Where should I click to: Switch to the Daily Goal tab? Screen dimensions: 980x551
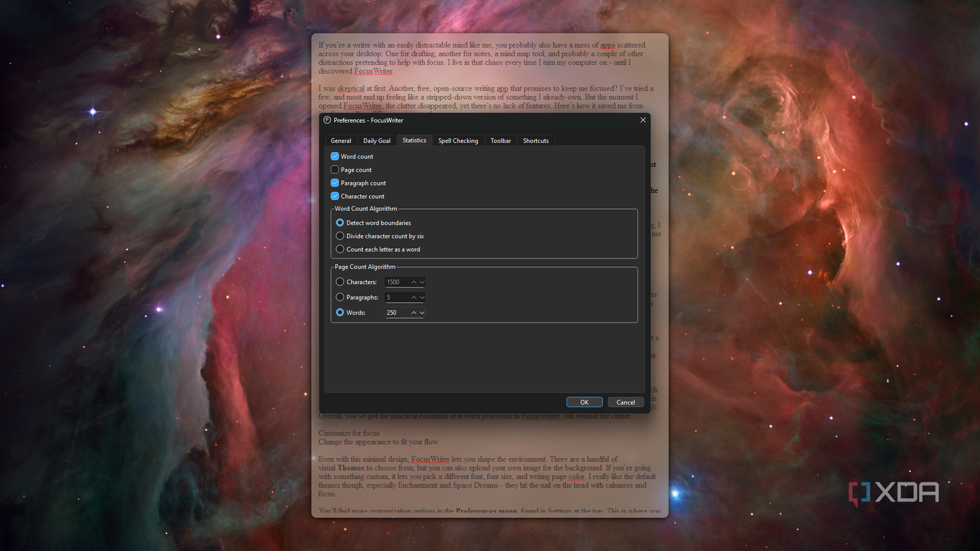pos(377,141)
